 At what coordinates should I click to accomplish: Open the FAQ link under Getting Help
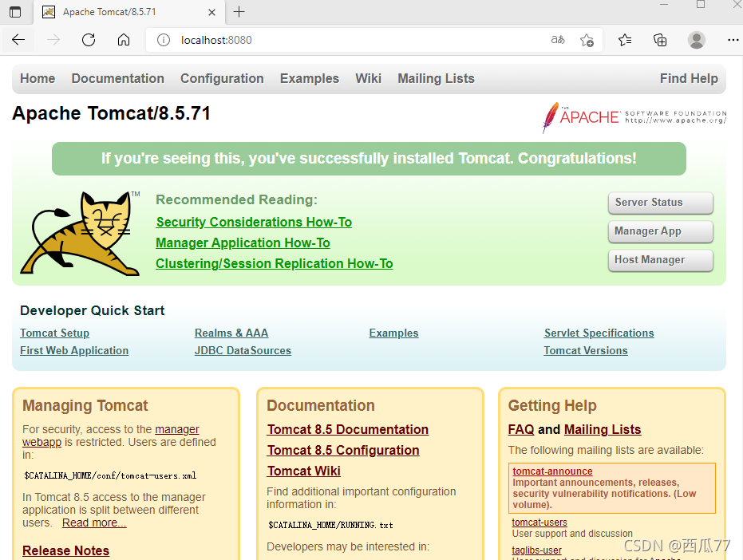click(521, 429)
